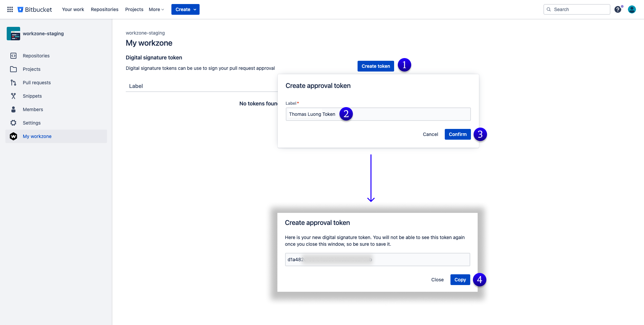Copy the new digital signature token
The width and height of the screenshot is (644, 325).
[x=460, y=280]
